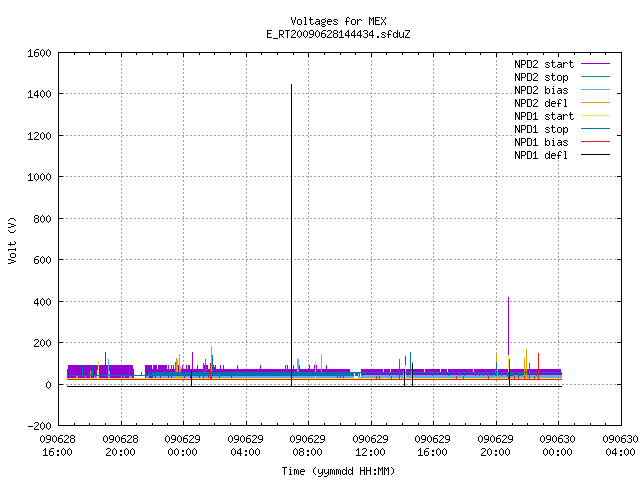Click the 'NPD1 stop' legend label

(x=541, y=129)
